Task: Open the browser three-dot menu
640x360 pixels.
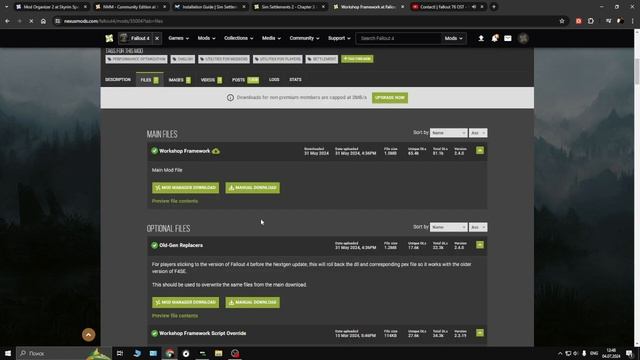Action: click(x=633, y=21)
